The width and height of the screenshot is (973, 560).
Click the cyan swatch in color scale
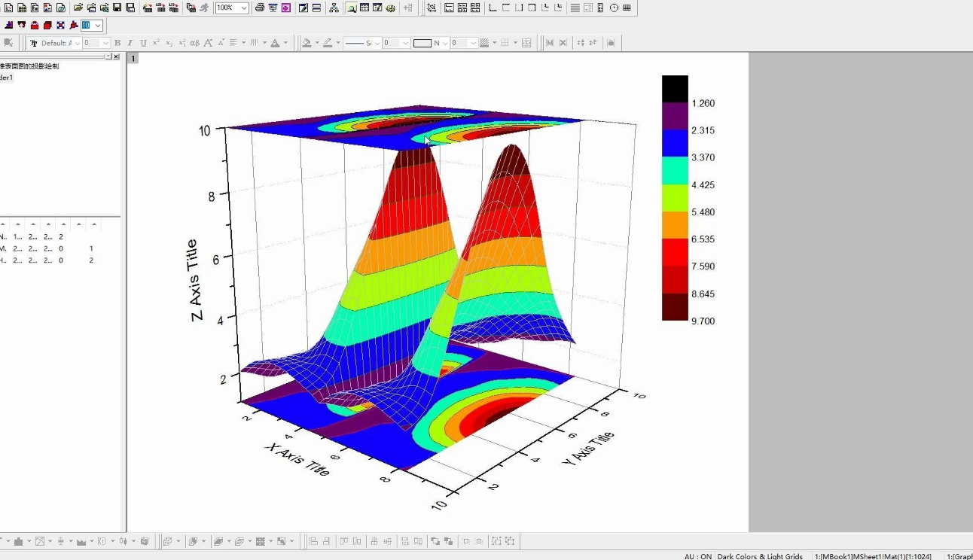coord(675,170)
